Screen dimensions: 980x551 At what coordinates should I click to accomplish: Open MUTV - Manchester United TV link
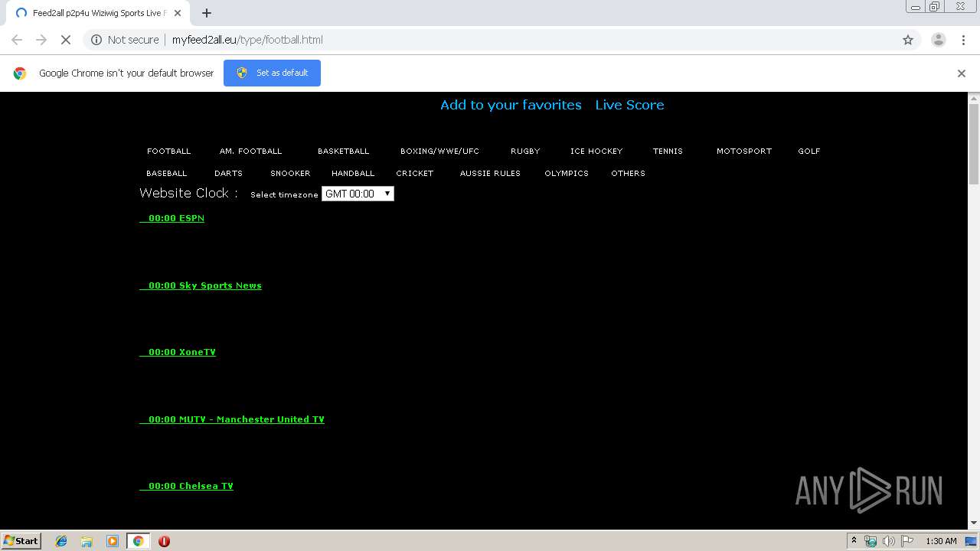[x=232, y=419]
